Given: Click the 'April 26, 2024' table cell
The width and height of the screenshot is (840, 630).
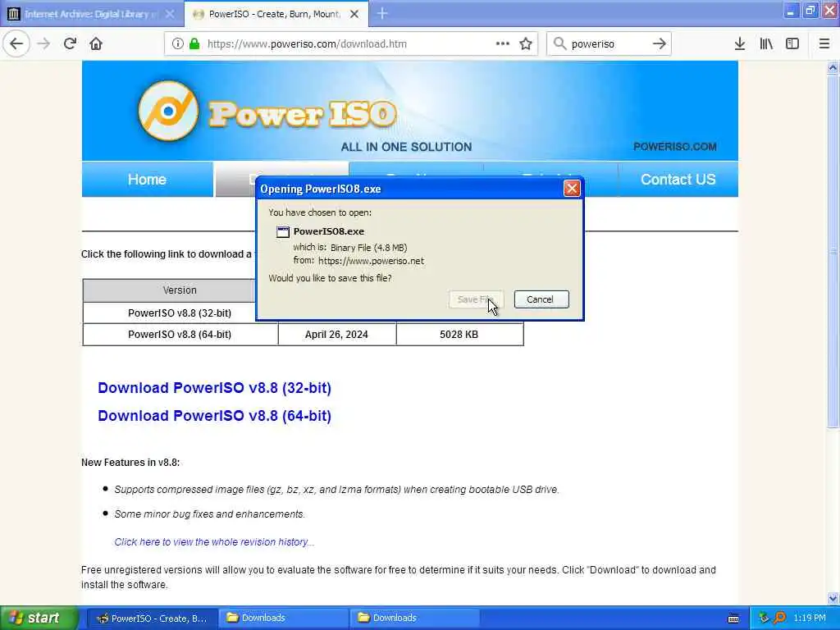Looking at the screenshot, I should [336, 335].
